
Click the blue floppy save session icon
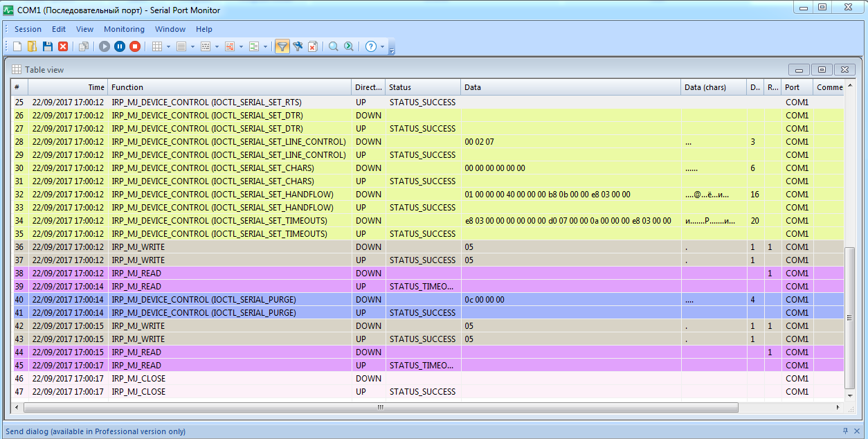click(x=48, y=46)
